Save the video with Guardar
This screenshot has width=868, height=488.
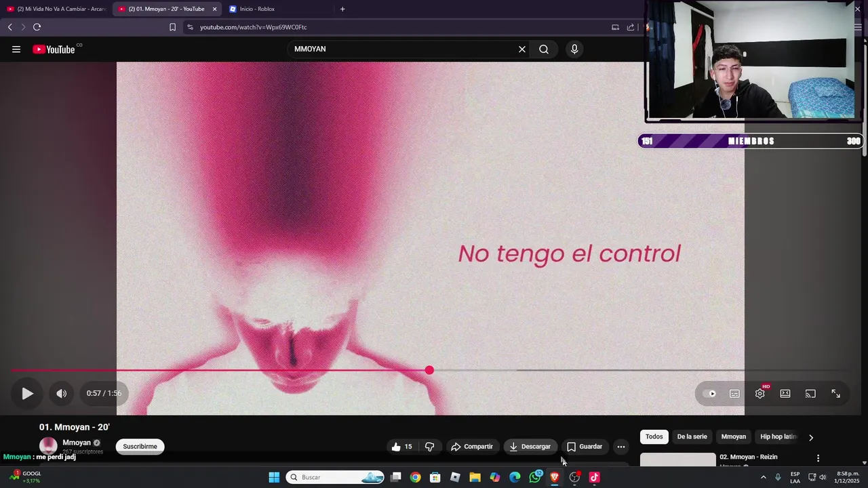(585, 447)
